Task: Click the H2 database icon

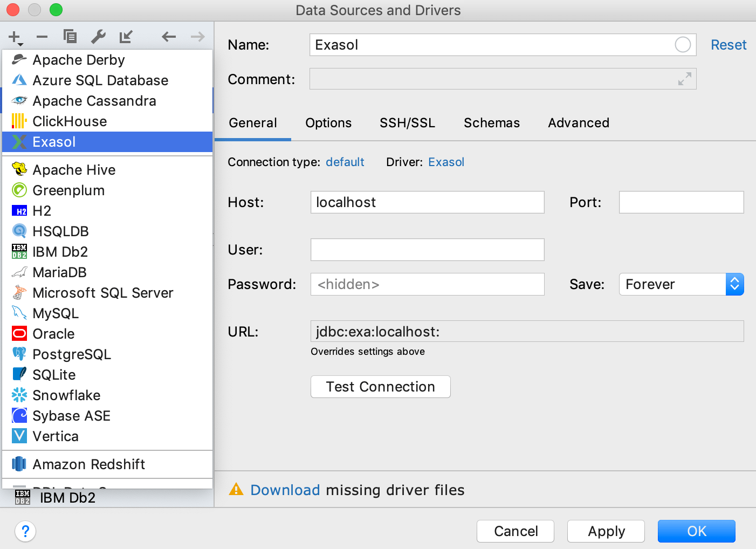Action: pos(19,211)
